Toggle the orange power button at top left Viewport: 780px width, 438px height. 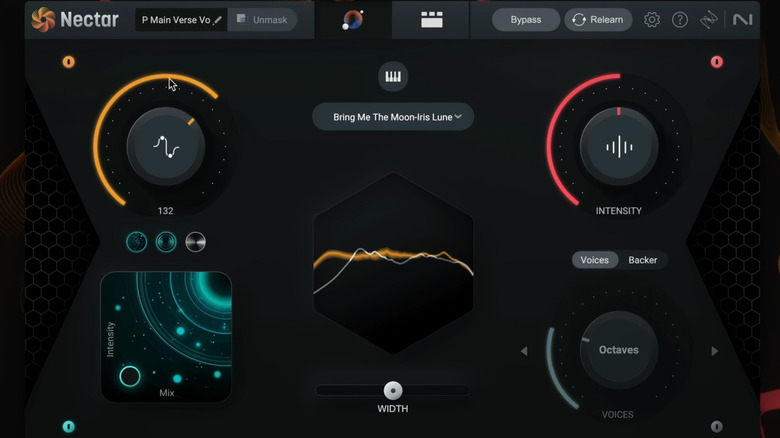[x=69, y=62]
